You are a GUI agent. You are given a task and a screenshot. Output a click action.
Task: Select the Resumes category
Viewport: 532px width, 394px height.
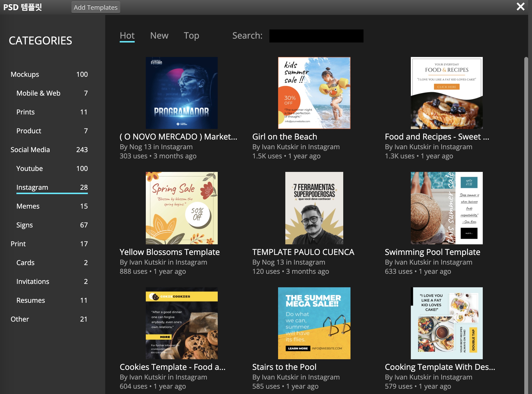pyautogui.click(x=31, y=300)
